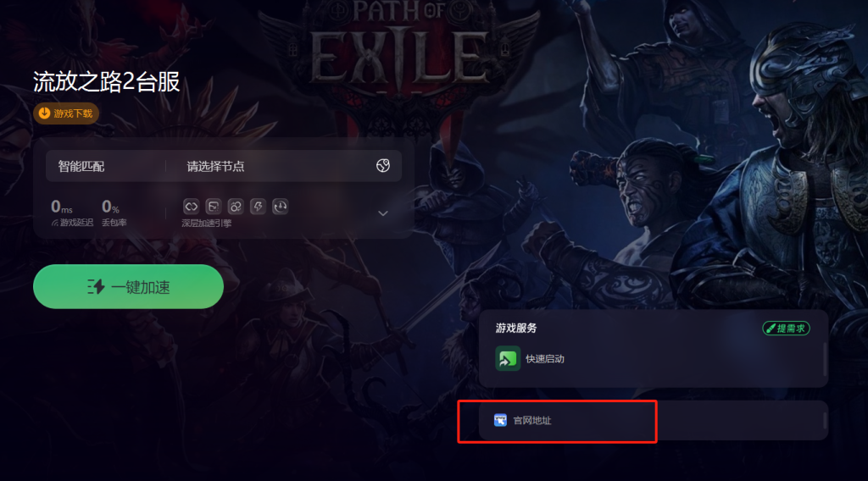Click the 游戏下载 button
The width and height of the screenshot is (868, 481).
tap(66, 113)
